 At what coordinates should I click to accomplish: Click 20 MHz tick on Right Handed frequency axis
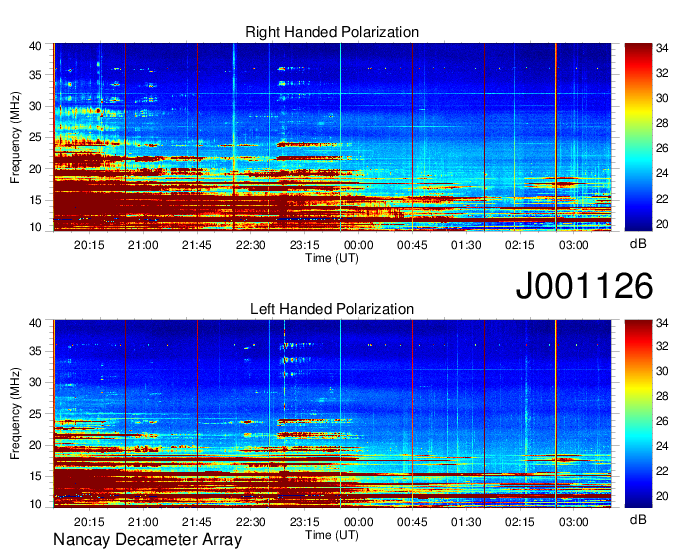[x=35, y=169]
